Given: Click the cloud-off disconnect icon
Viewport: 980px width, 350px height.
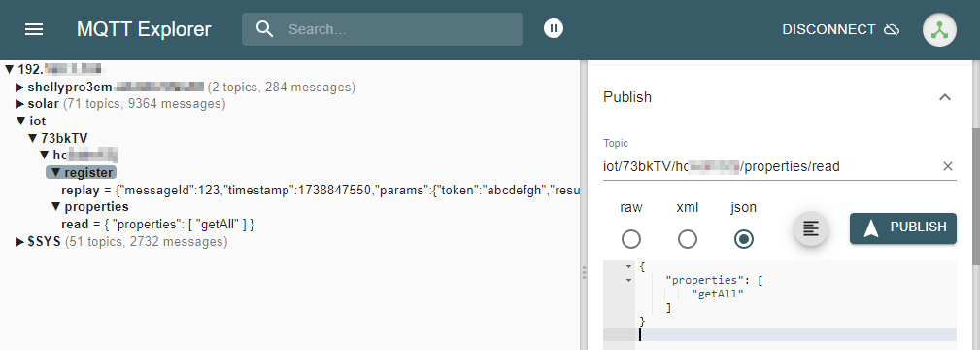Looking at the screenshot, I should tap(892, 29).
